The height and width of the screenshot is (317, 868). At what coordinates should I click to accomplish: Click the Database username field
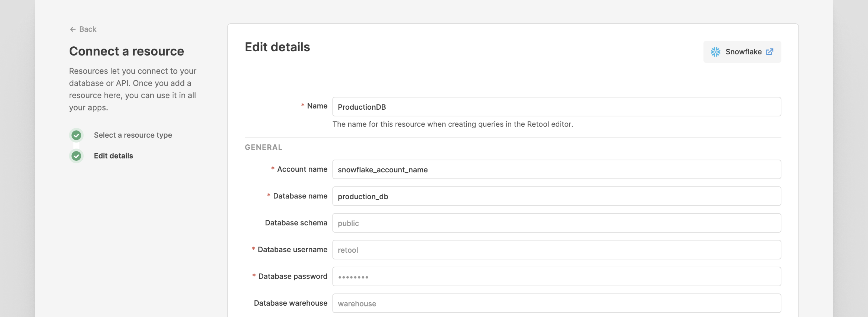tap(556, 250)
